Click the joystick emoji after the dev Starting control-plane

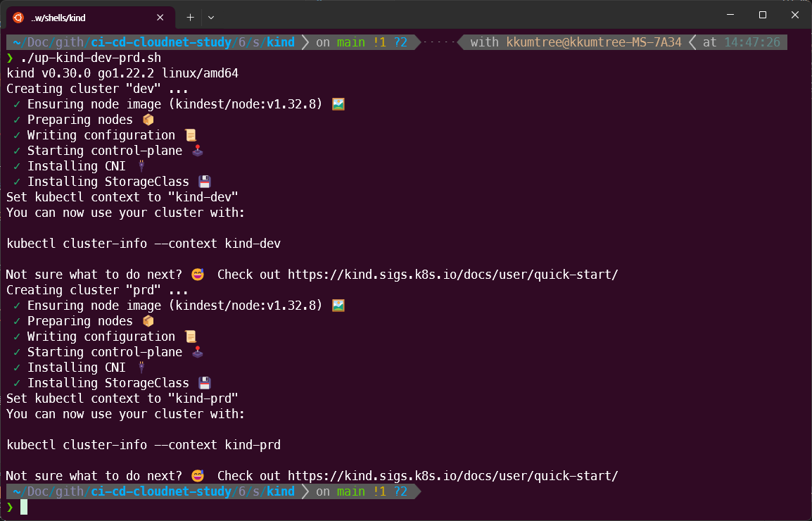click(x=197, y=151)
